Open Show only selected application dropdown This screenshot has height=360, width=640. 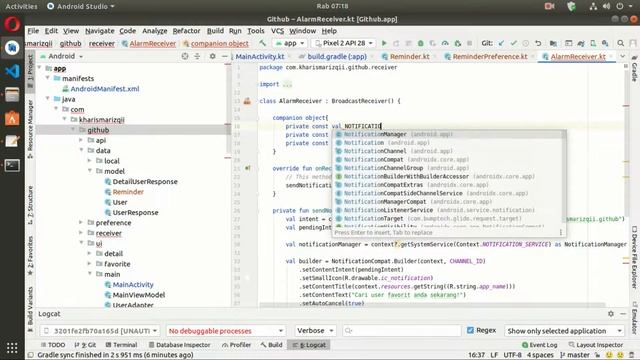[564, 331]
